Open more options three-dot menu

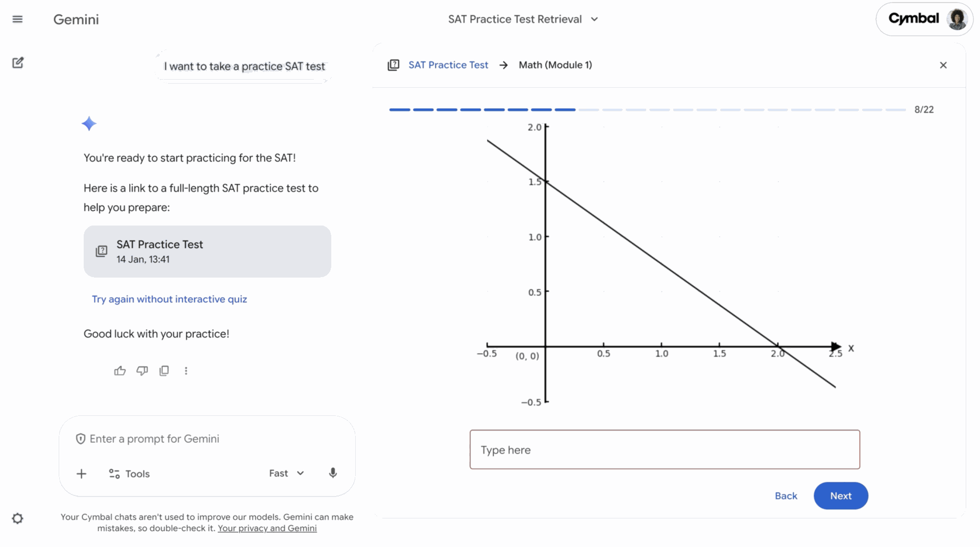pyautogui.click(x=186, y=371)
